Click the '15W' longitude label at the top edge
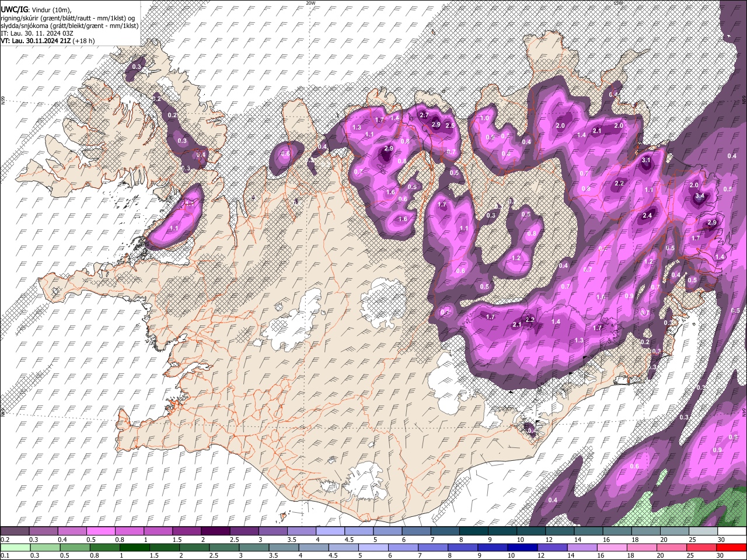Viewport: 747px width, 560px height. tap(618, 3)
